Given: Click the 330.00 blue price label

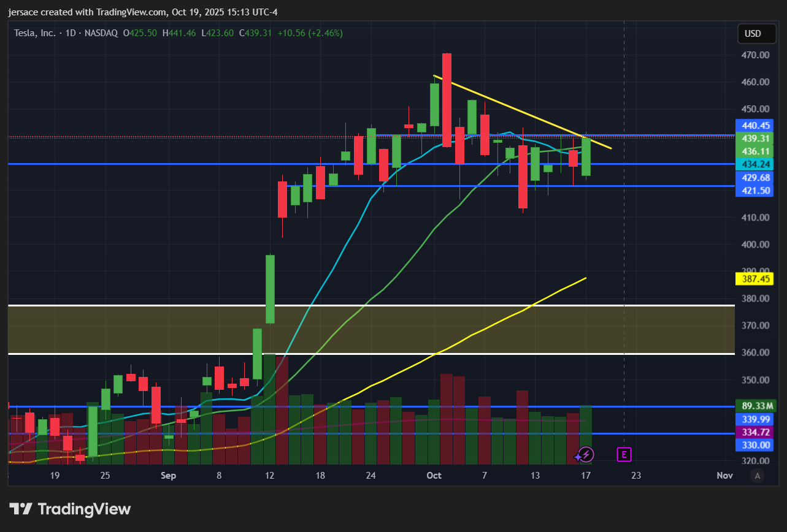Looking at the screenshot, I should pos(756,445).
